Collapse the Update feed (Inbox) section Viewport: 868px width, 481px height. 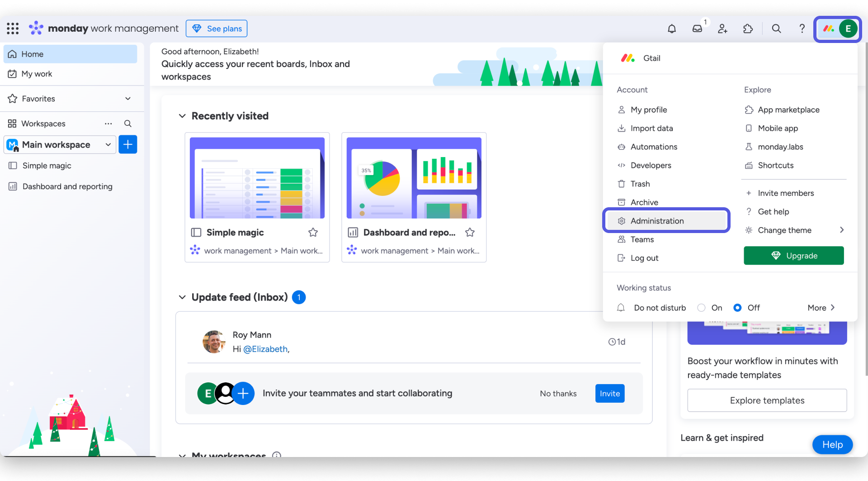182,297
